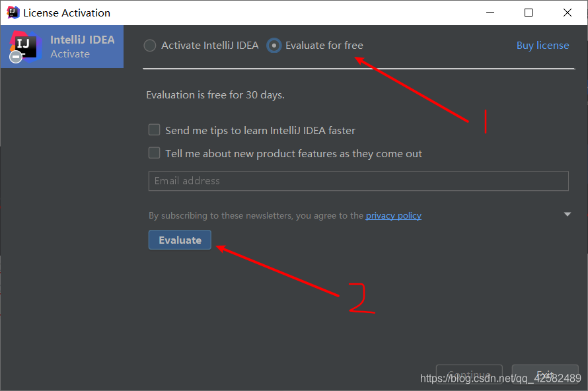
Task: Minimize the License Activation window
Action: point(490,13)
